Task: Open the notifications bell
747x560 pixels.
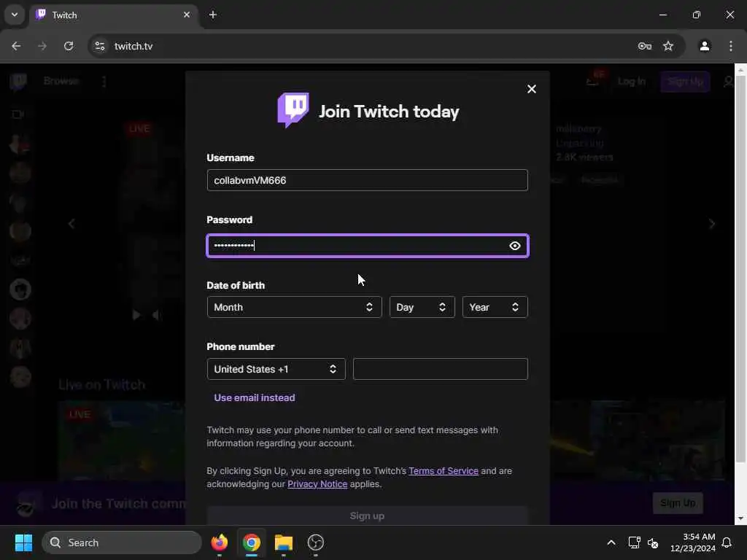Action: [727, 542]
